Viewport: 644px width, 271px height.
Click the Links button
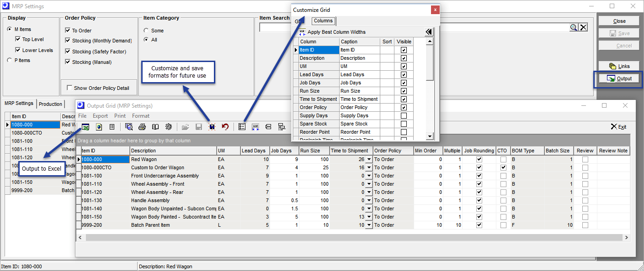618,66
